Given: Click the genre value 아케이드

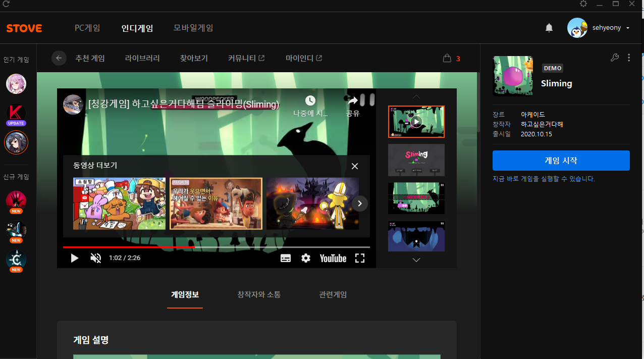Looking at the screenshot, I should [x=533, y=115].
